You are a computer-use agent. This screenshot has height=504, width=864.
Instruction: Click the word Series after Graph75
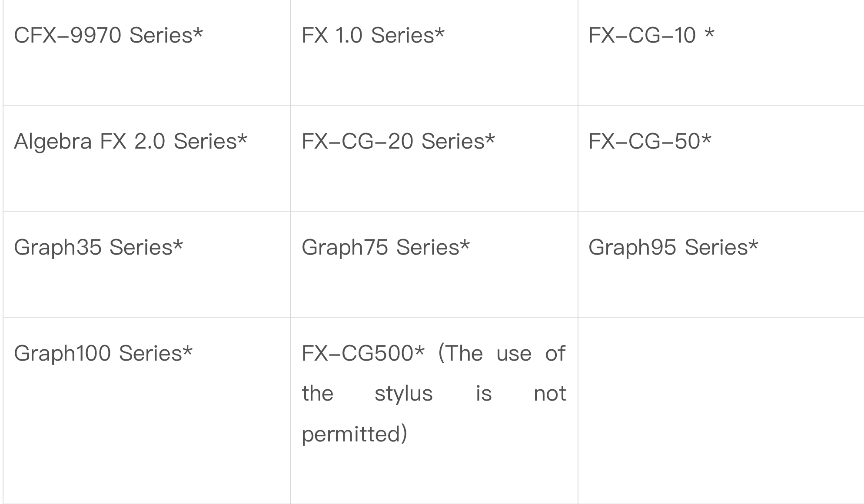click(428, 248)
